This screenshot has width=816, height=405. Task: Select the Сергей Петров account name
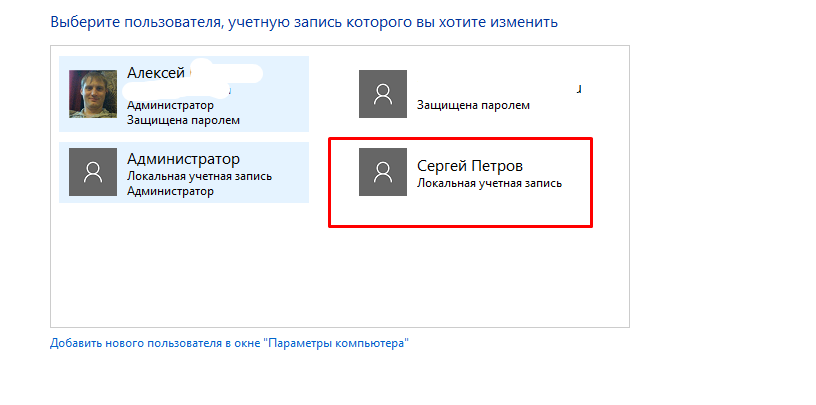470,166
